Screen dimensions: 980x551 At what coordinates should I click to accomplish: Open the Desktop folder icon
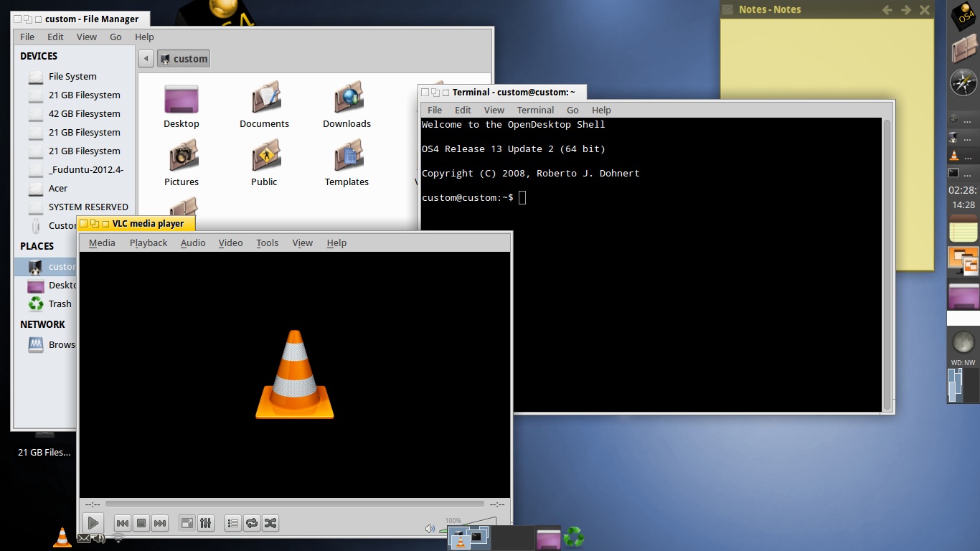(x=181, y=106)
